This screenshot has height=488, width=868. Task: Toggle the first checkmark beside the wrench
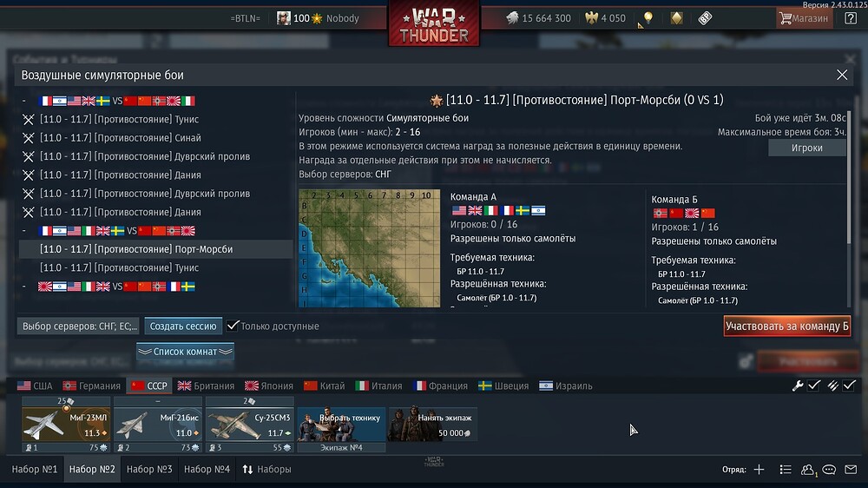coord(814,385)
